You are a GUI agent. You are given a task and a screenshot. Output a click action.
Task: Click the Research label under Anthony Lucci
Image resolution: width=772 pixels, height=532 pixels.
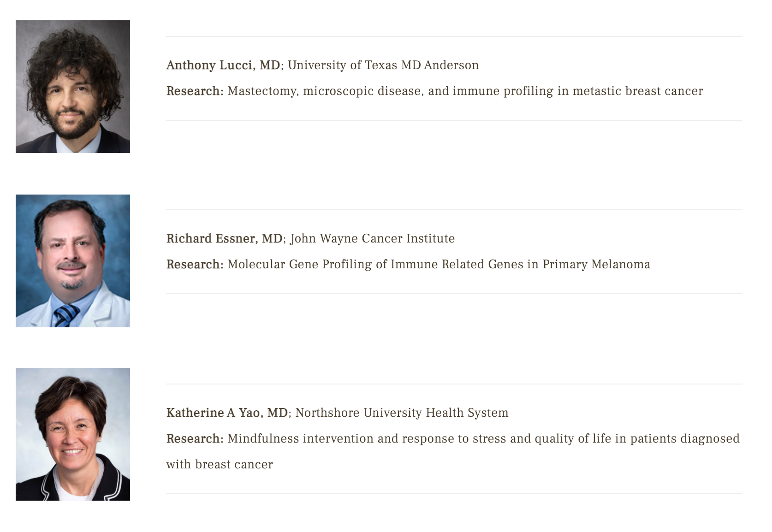[x=195, y=91]
